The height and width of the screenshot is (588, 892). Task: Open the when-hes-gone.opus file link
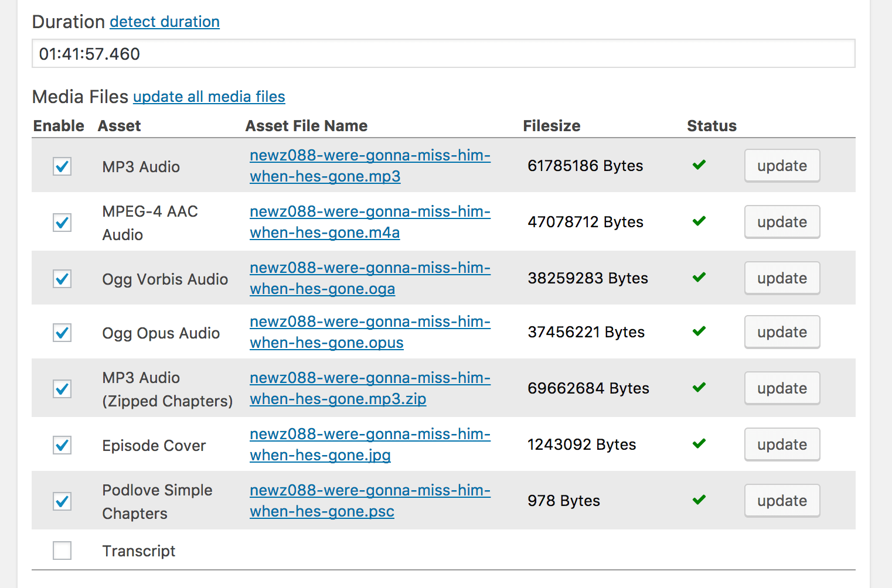pos(370,332)
